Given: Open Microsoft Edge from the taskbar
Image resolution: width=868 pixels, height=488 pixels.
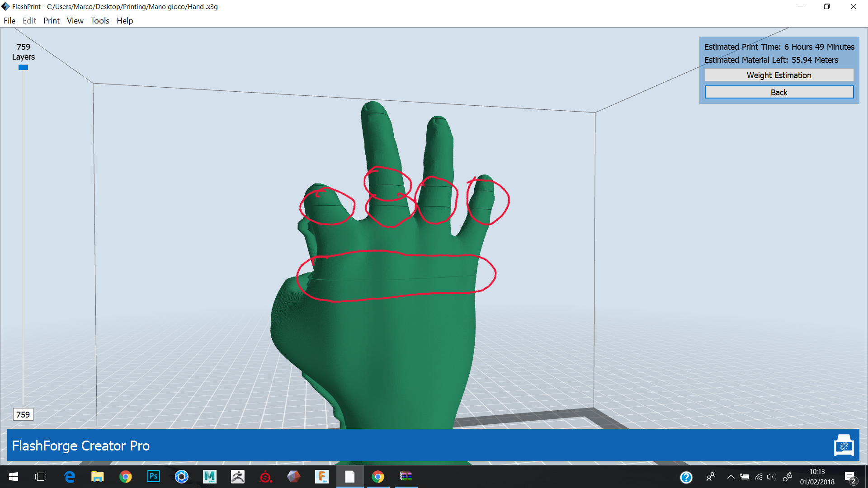Looking at the screenshot, I should [70, 476].
